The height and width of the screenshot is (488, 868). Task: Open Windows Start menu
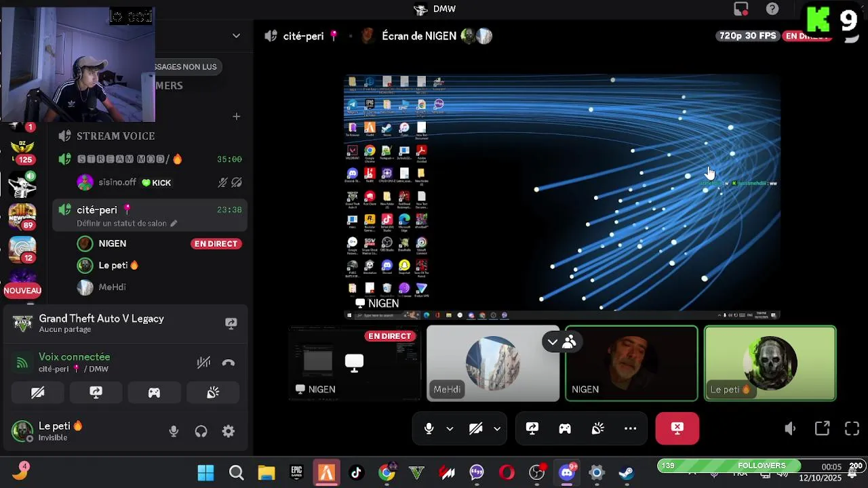point(205,472)
